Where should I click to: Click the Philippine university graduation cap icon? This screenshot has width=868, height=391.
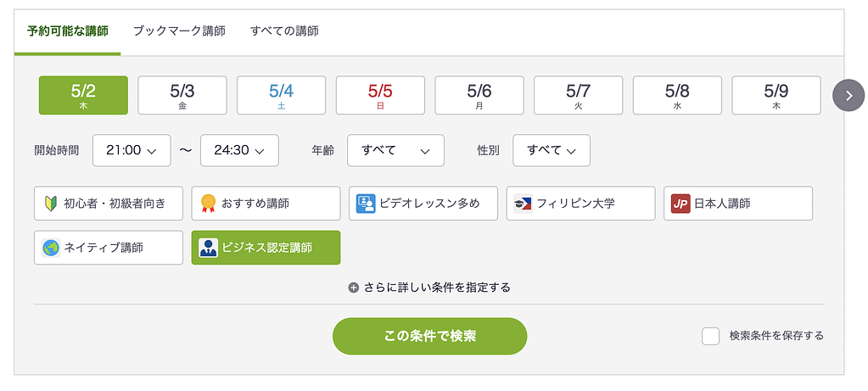[523, 204]
